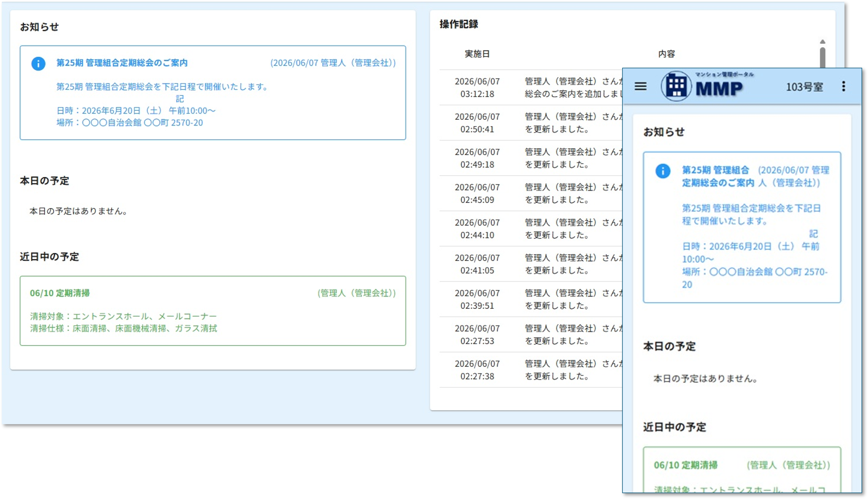Click the 操作記録 panel heading

[x=459, y=24]
